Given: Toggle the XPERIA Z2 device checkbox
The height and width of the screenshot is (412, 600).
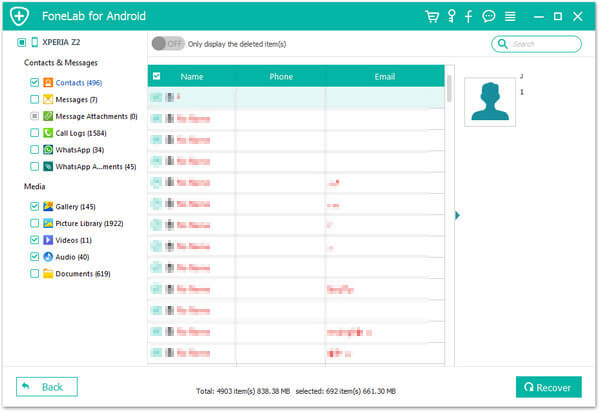Looking at the screenshot, I should click(x=22, y=43).
